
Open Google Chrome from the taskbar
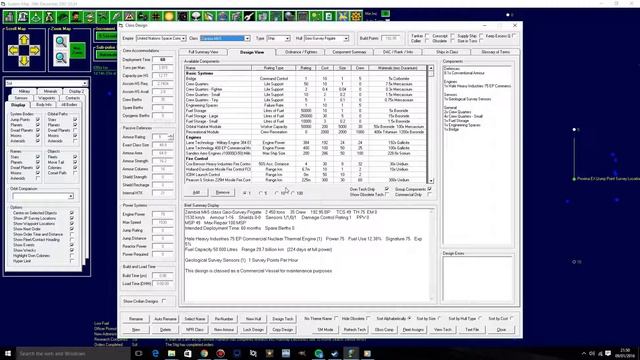coord(204,353)
